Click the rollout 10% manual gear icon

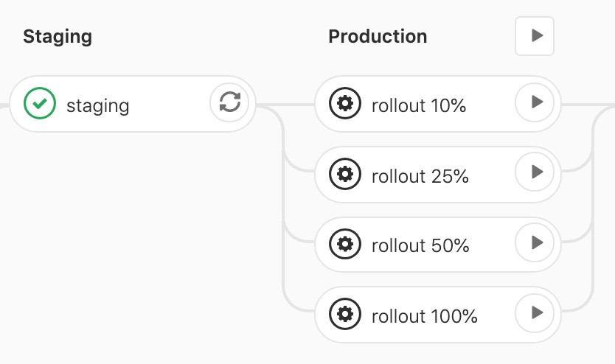click(345, 104)
